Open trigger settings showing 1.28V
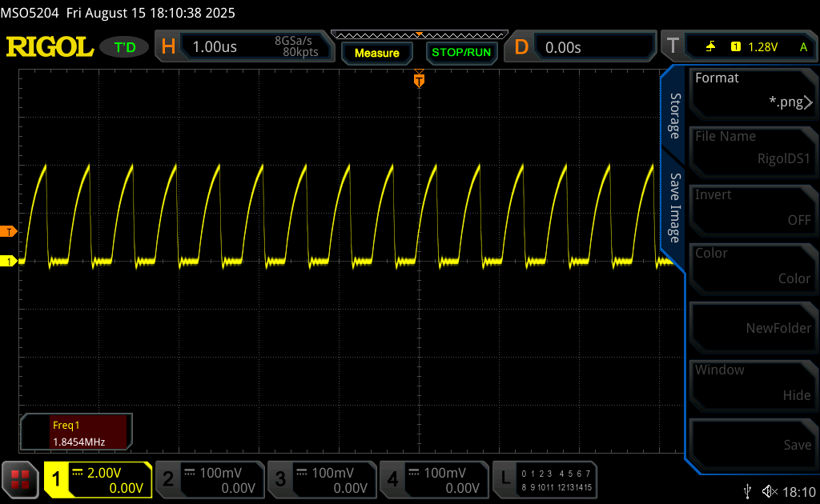 (x=754, y=47)
